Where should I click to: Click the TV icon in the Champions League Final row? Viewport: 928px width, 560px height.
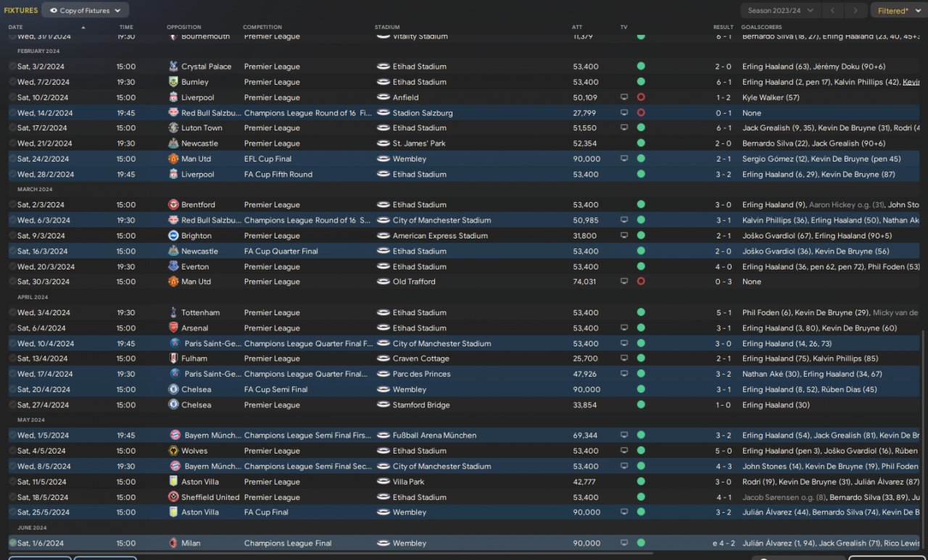tap(623, 543)
